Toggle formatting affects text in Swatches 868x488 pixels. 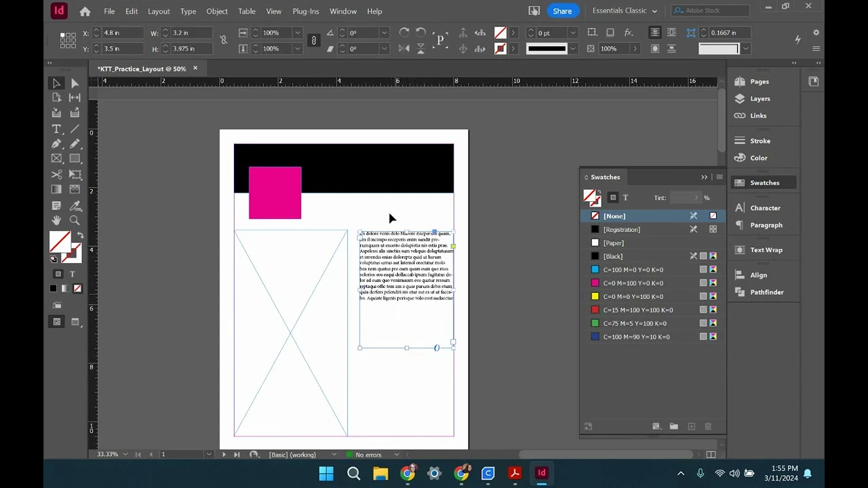click(x=625, y=198)
